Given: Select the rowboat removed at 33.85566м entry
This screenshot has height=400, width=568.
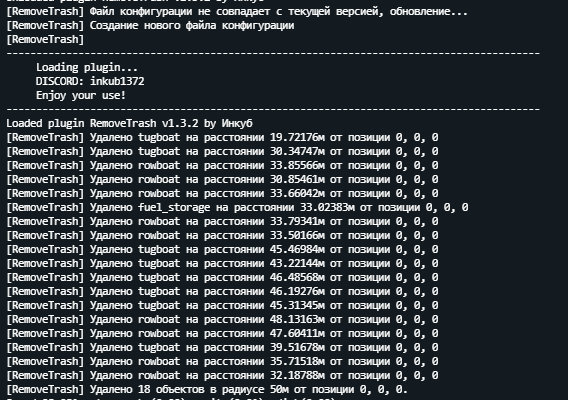Looking at the screenshot, I should [222, 166].
